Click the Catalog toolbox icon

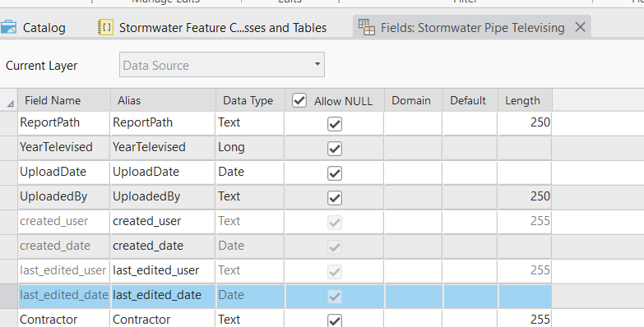[x=8, y=27]
